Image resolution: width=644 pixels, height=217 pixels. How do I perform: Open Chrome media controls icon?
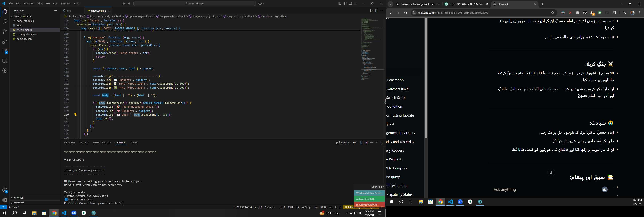click(x=625, y=13)
